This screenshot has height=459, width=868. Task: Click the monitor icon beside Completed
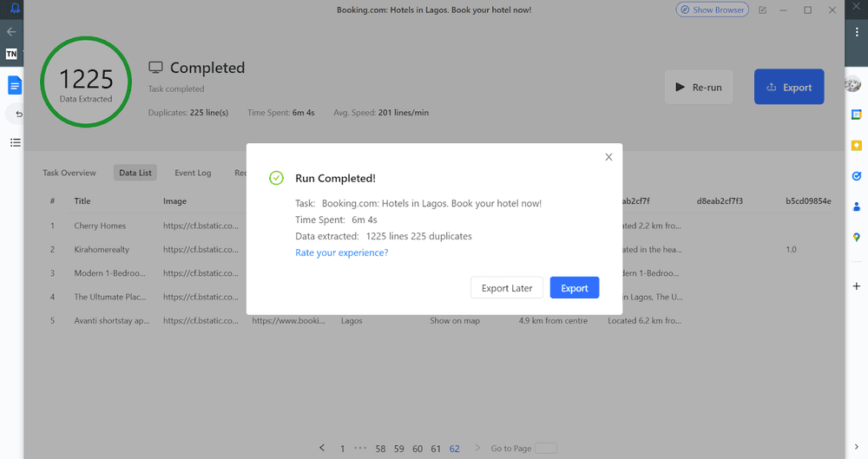[x=155, y=68]
